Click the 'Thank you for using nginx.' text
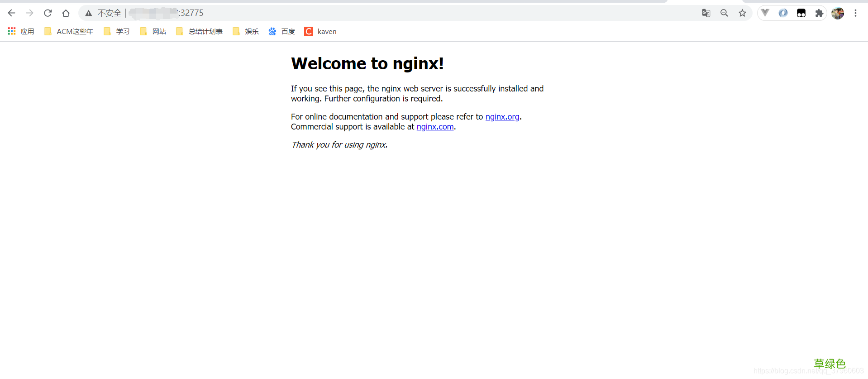Image resolution: width=868 pixels, height=379 pixels. point(339,145)
